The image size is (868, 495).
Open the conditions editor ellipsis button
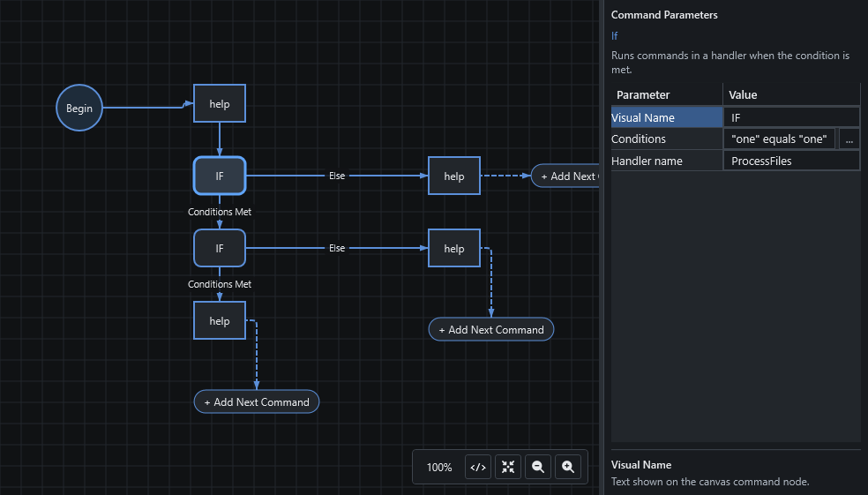tap(849, 139)
